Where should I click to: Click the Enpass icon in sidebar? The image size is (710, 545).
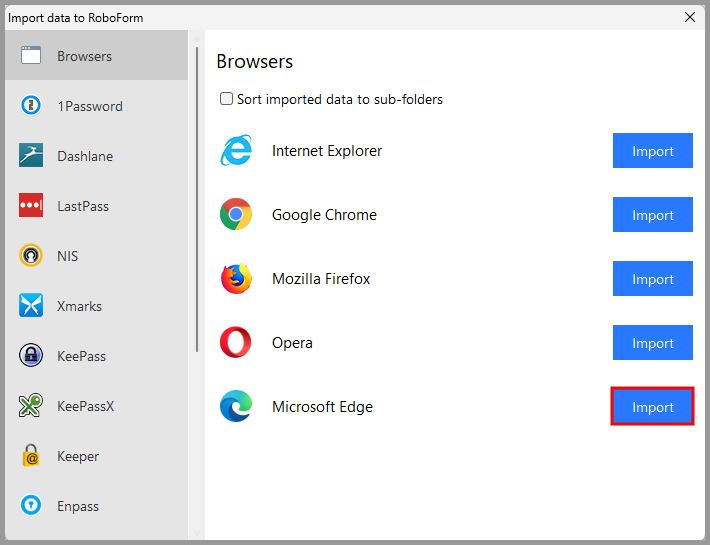point(31,506)
